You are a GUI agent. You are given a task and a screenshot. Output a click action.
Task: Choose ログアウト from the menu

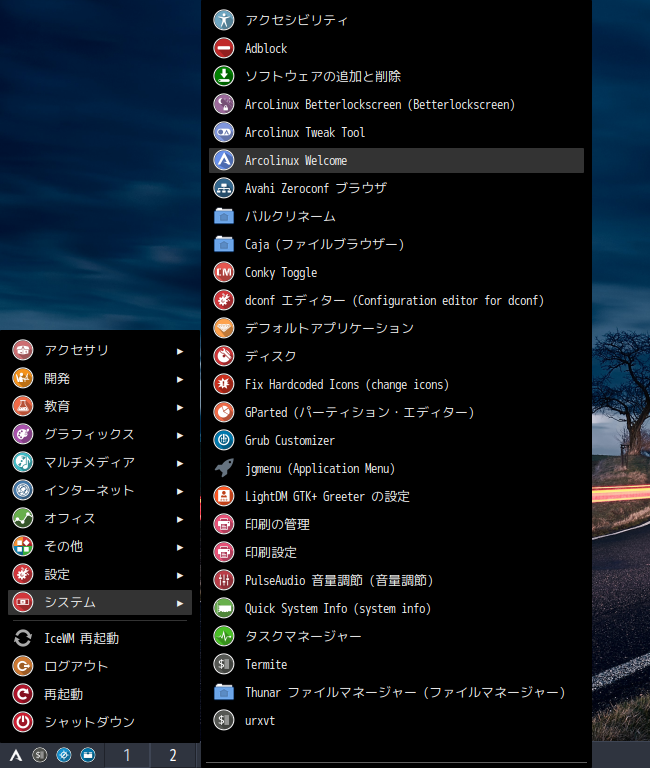click(100, 666)
